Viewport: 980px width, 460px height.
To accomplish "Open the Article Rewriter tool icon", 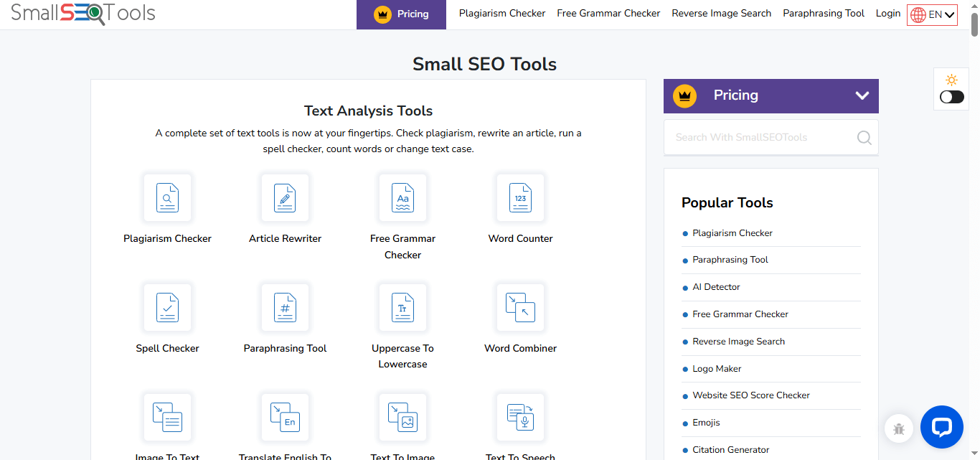I will click(x=285, y=197).
